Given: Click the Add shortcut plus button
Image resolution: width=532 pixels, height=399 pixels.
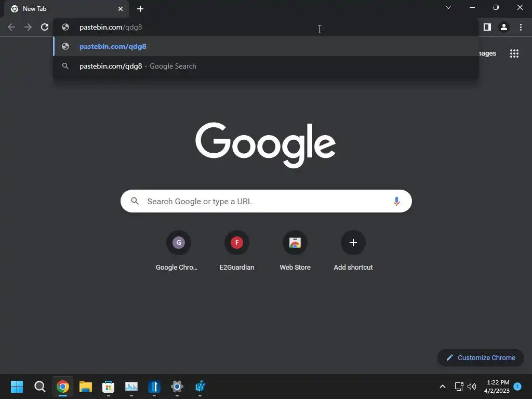Looking at the screenshot, I should coord(353,243).
